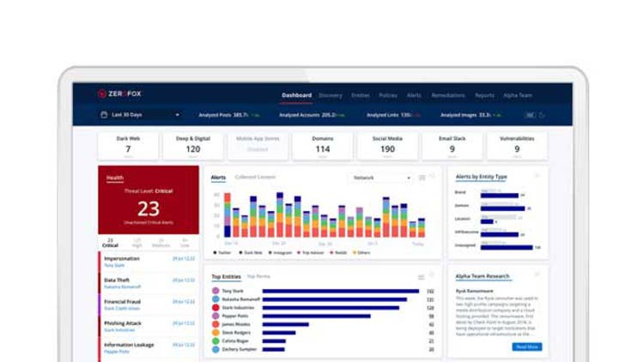Image resolution: width=644 pixels, height=362 pixels.
Task: Click Natasha Romanoff's avatar icon
Action: [216, 299]
